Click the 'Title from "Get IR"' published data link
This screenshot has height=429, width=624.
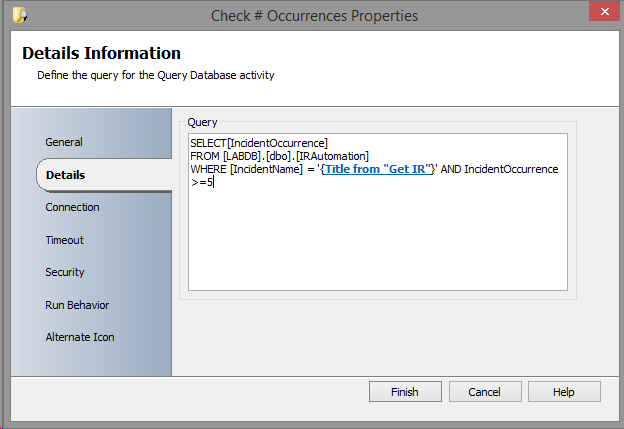(x=376, y=169)
